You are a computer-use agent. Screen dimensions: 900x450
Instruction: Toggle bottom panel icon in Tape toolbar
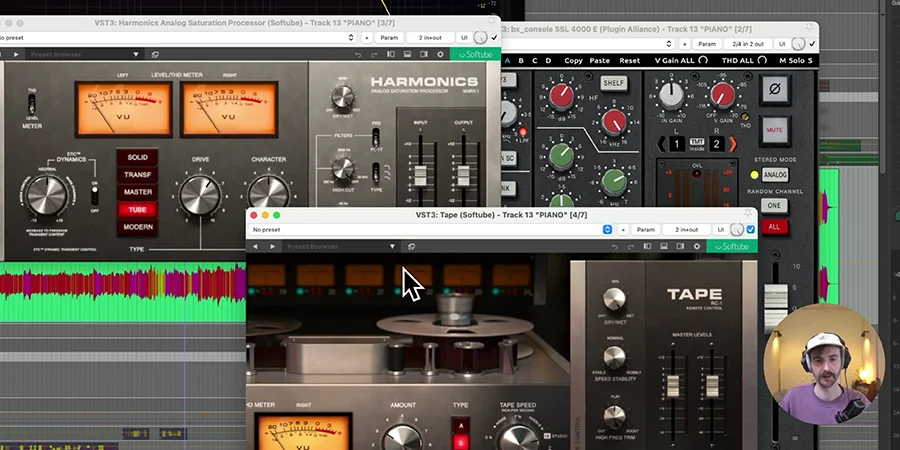(664, 247)
